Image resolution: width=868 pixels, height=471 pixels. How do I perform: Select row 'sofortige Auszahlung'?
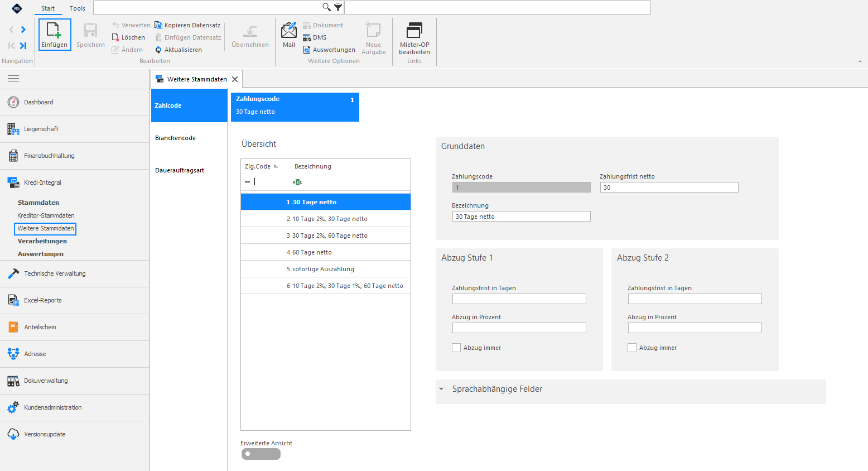point(326,269)
